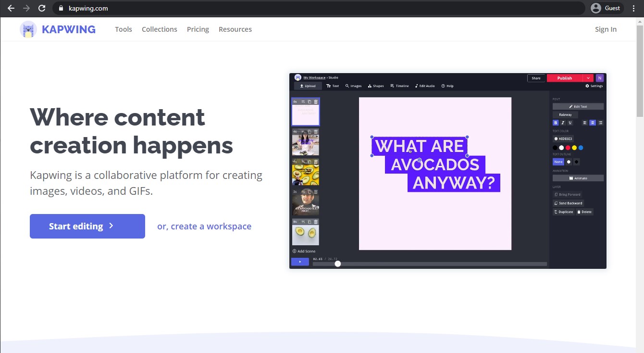Toggle Italic text formatting
The height and width of the screenshot is (353, 644).
click(x=563, y=123)
